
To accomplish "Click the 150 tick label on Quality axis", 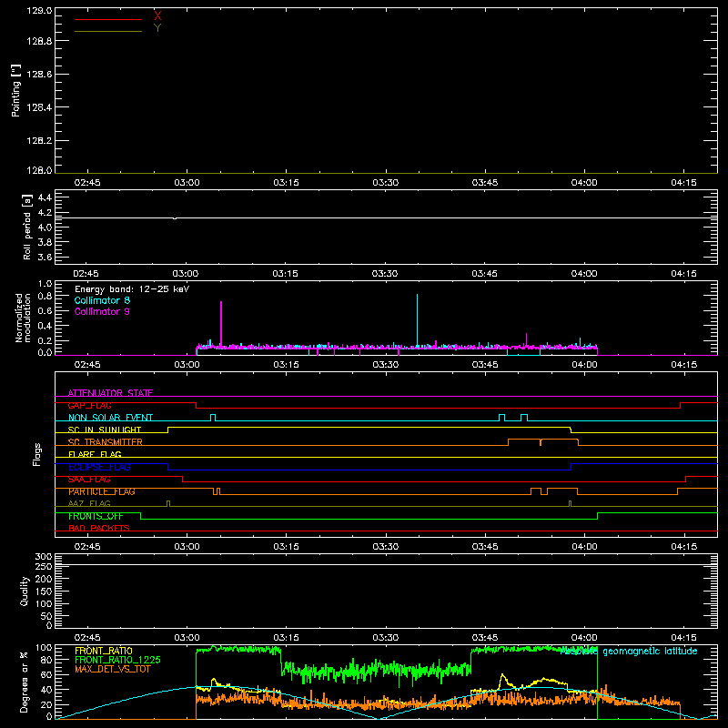I will tap(44, 591).
